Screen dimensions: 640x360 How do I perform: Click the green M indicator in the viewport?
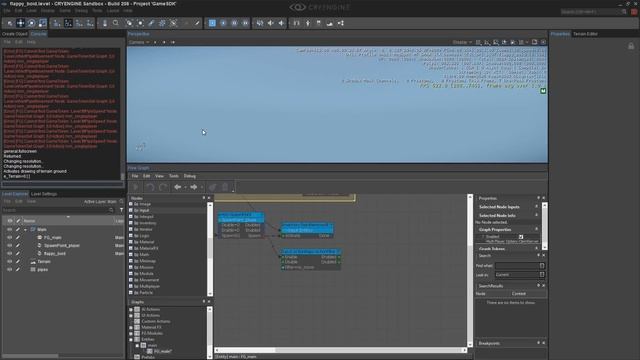(x=543, y=91)
